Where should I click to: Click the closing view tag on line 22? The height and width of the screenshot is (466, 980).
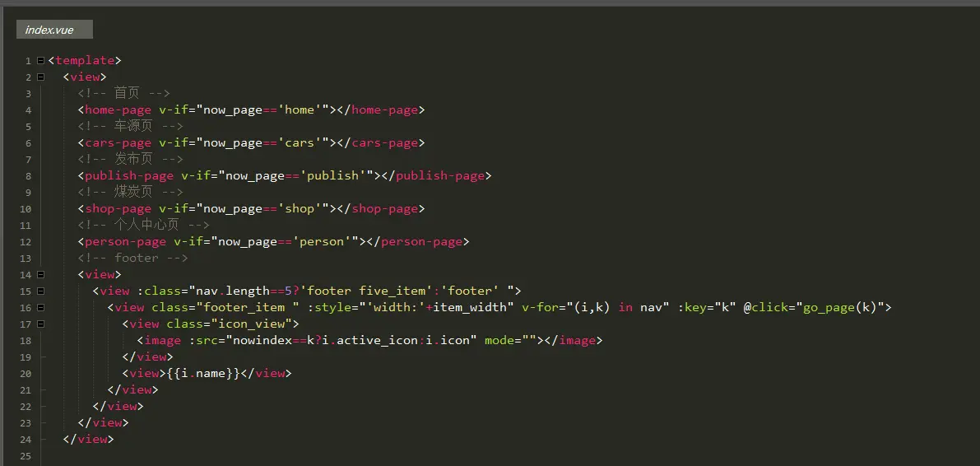point(118,407)
